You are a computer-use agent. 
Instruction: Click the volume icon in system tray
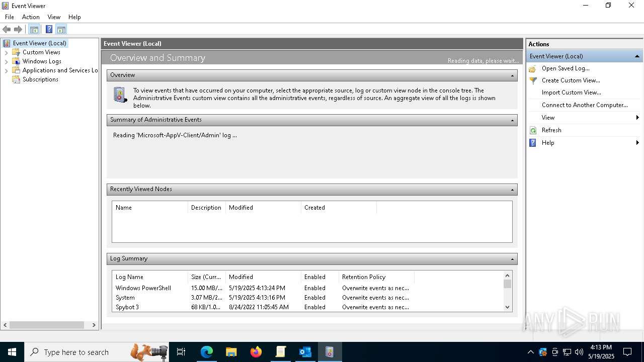tap(579, 352)
